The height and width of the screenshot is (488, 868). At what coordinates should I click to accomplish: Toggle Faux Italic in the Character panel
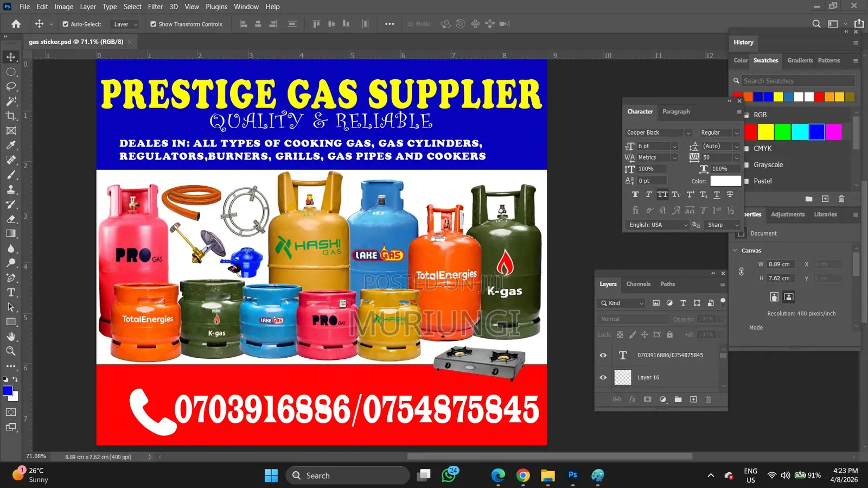tap(649, 194)
